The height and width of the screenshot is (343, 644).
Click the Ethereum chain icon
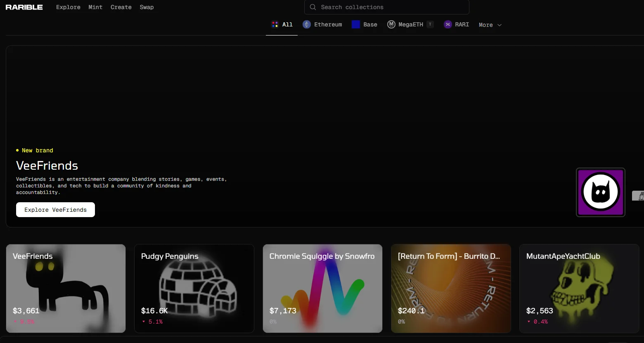coord(307,24)
